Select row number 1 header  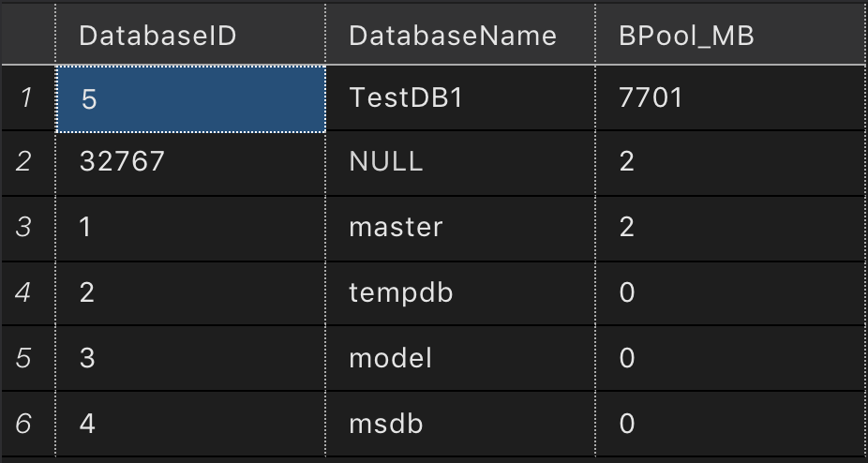click(x=28, y=98)
